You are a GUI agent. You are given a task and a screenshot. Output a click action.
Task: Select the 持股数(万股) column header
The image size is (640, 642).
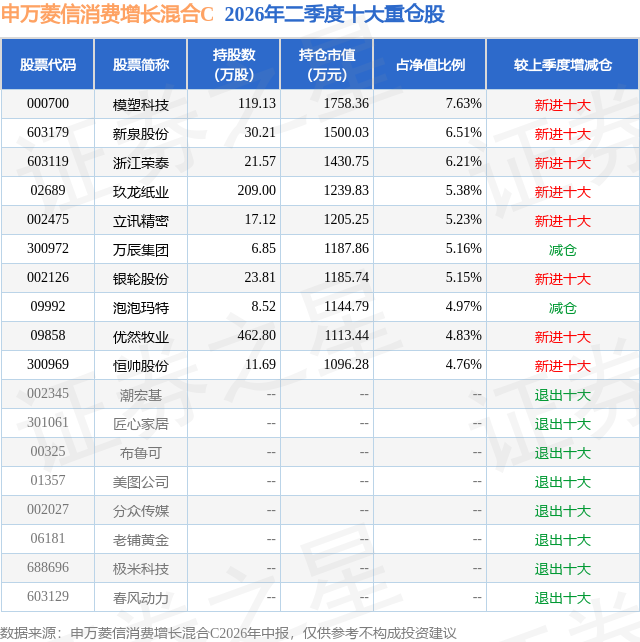click(x=234, y=65)
